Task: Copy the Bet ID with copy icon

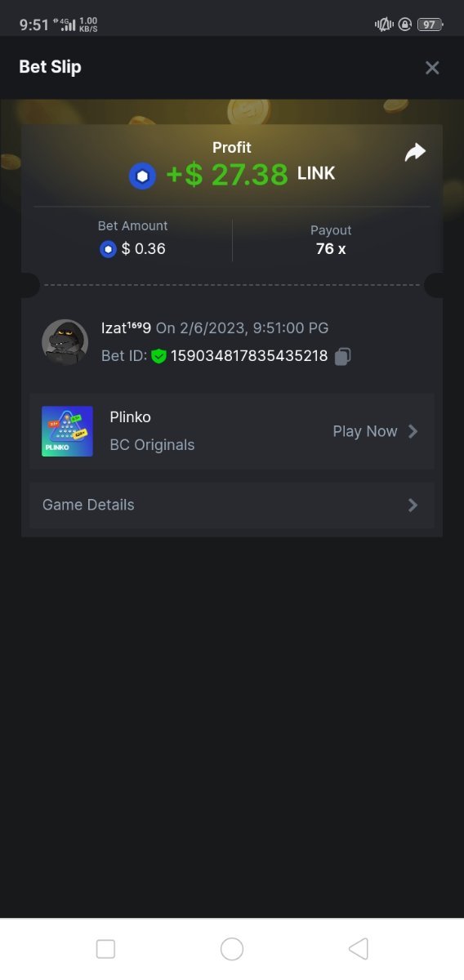Action: tap(343, 356)
